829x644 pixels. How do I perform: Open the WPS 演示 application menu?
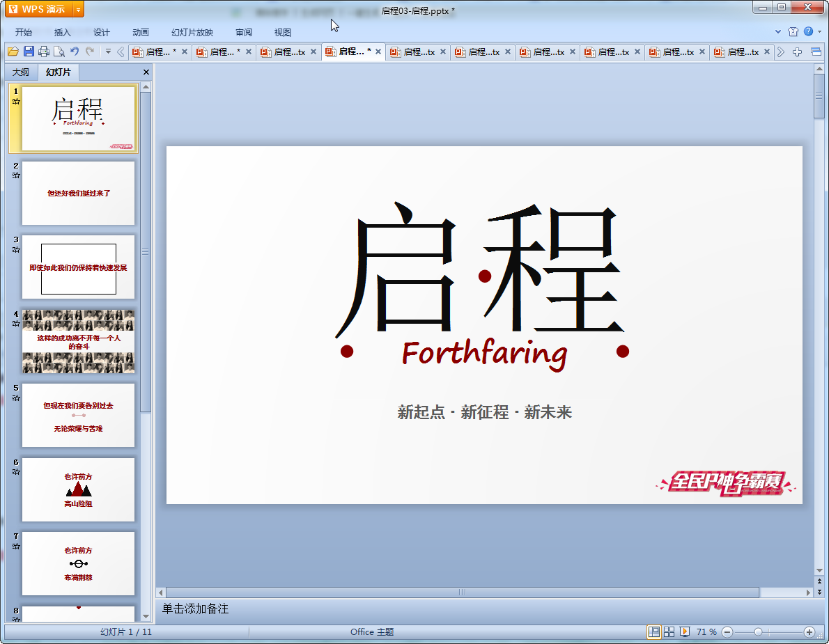38,9
